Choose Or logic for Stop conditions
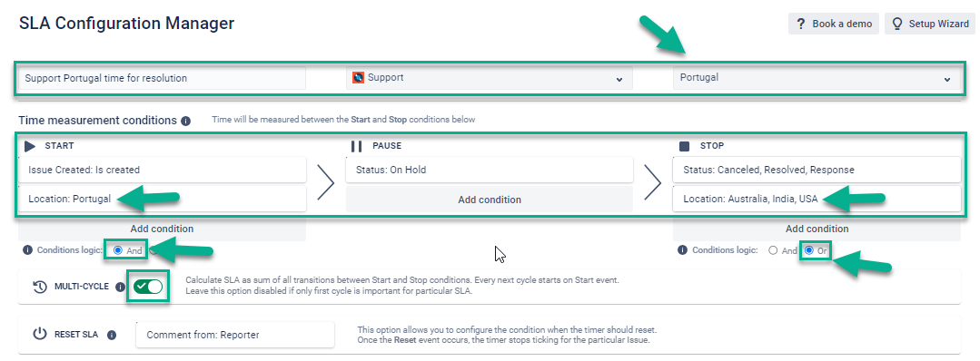This screenshot has width=980, height=361. point(809,250)
